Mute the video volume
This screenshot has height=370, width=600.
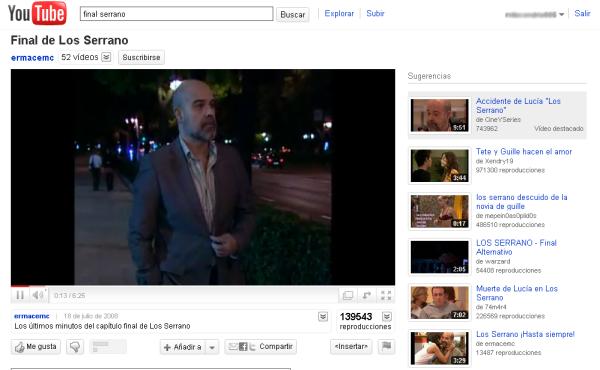tap(38, 295)
